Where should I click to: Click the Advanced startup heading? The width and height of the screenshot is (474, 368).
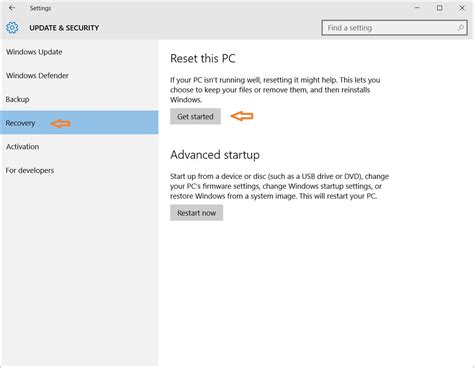point(215,155)
